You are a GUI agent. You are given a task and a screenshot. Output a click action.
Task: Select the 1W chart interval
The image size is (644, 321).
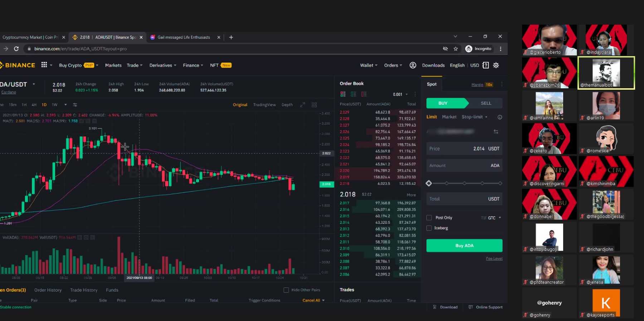(x=54, y=105)
